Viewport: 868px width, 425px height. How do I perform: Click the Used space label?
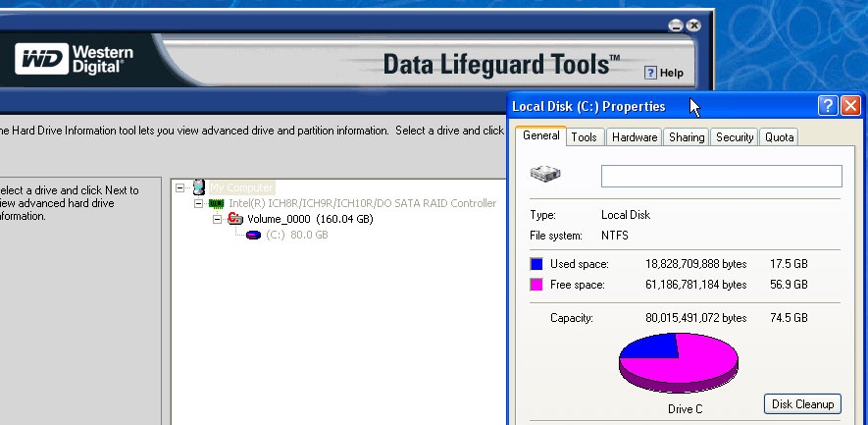(579, 264)
